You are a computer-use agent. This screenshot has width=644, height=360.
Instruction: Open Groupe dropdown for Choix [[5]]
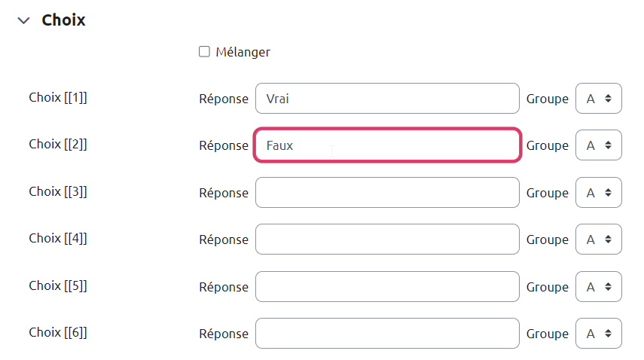pyautogui.click(x=598, y=287)
